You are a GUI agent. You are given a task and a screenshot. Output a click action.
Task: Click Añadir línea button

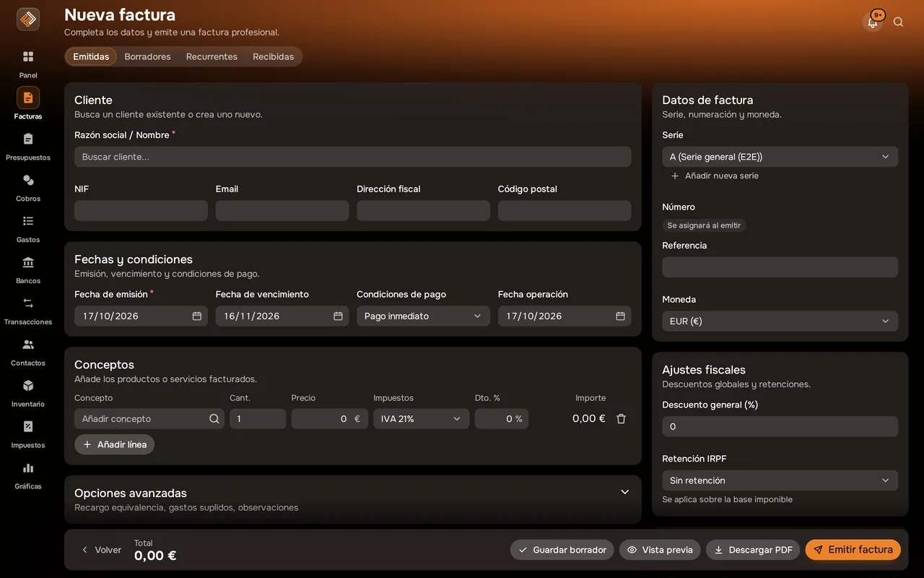pyautogui.click(x=115, y=444)
